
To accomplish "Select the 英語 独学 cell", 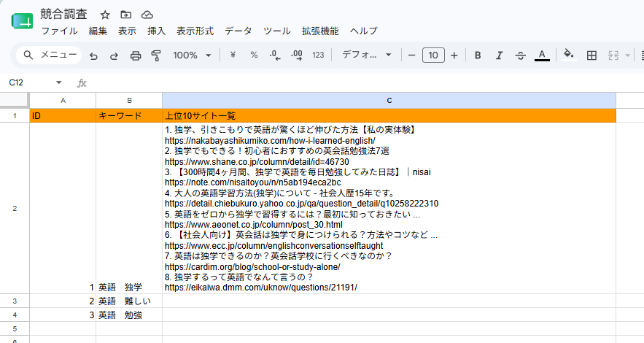I will tap(129, 208).
